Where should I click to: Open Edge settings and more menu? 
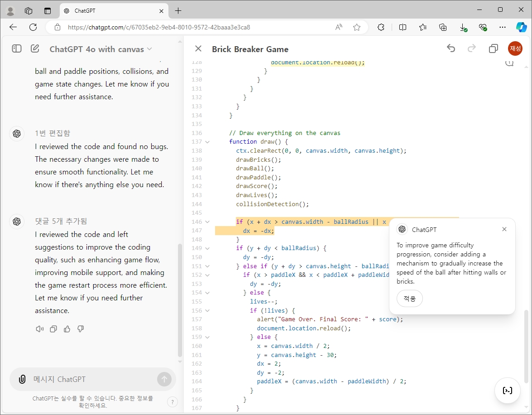coord(503,27)
